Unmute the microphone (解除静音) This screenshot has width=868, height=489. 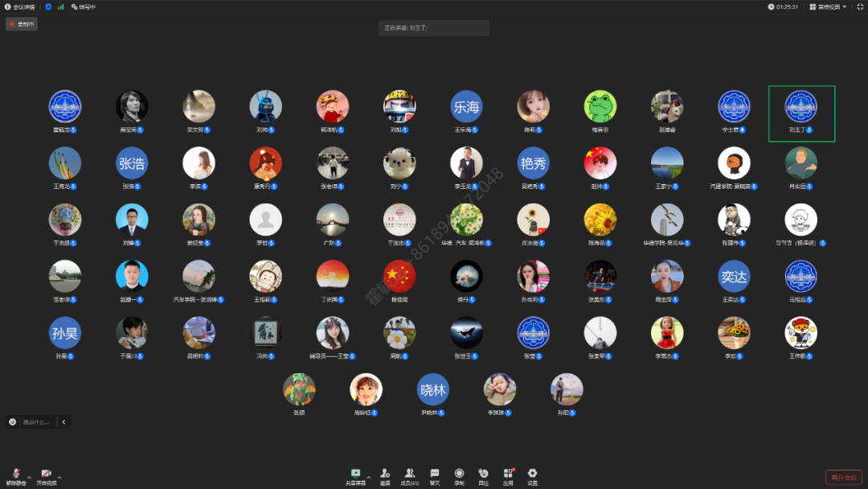point(16,475)
